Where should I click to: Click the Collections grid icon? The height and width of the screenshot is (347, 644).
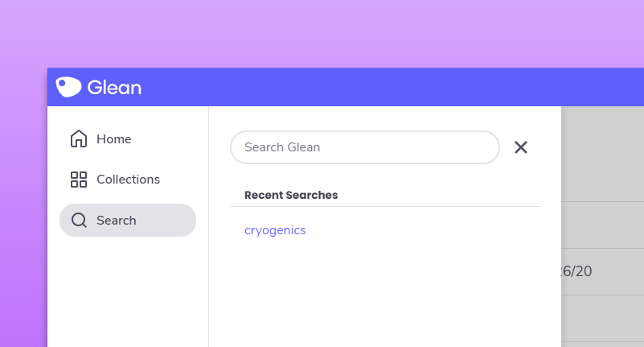point(79,180)
